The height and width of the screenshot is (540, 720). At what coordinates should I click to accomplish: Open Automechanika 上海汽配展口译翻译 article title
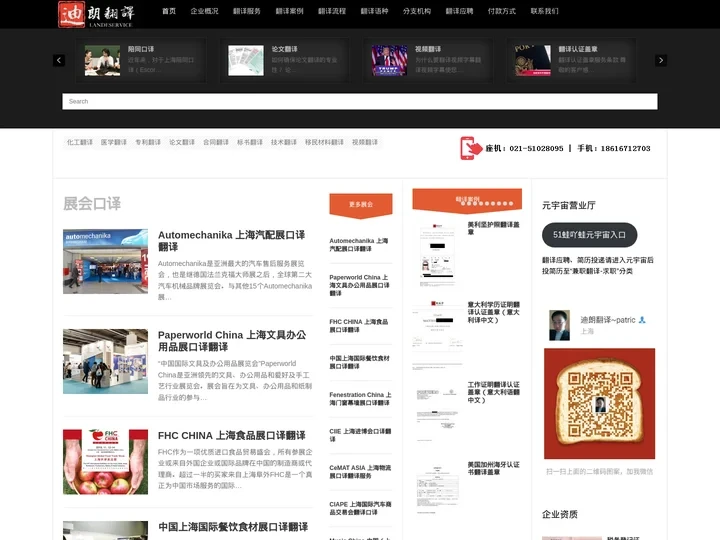(231, 241)
